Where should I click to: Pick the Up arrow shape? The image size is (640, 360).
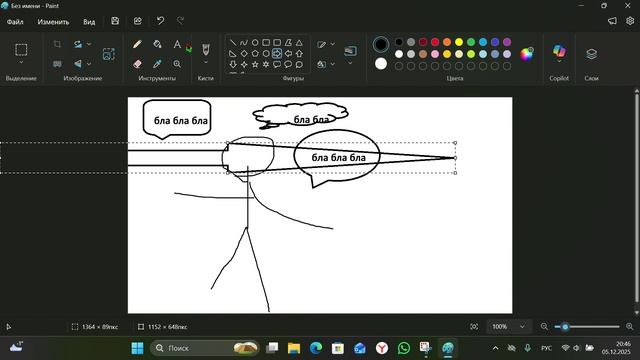click(299, 53)
